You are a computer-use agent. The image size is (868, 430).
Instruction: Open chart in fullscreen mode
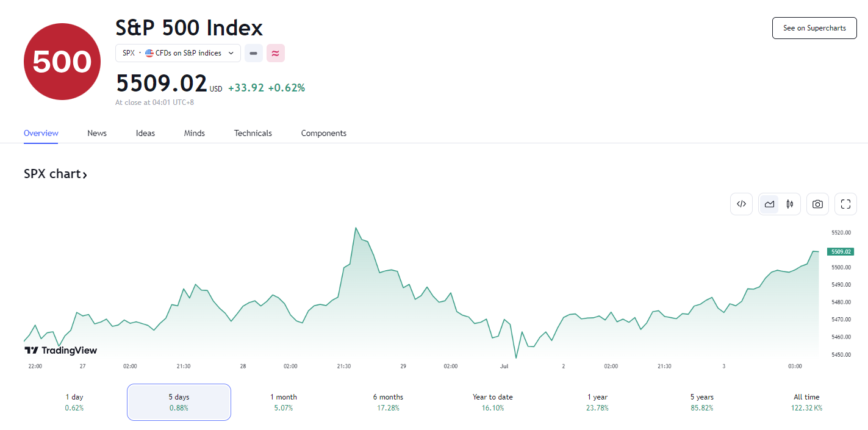pos(845,204)
